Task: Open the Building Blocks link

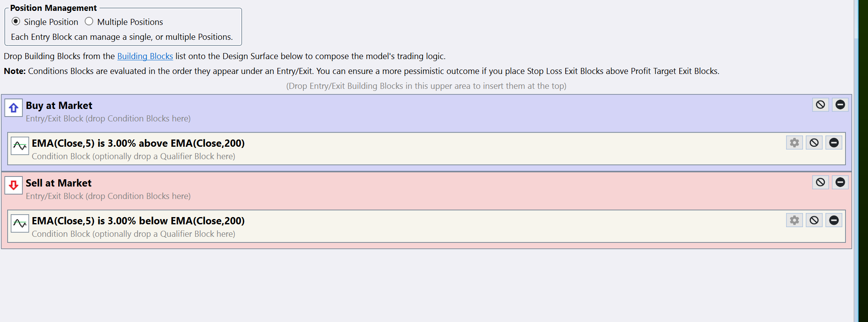Action: (145, 56)
